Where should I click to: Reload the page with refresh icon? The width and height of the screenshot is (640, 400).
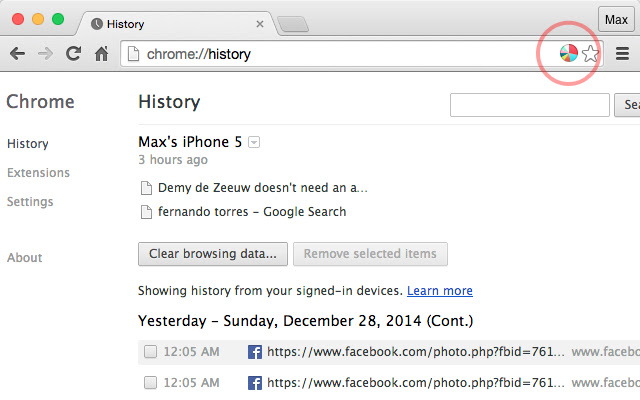pyautogui.click(x=73, y=54)
